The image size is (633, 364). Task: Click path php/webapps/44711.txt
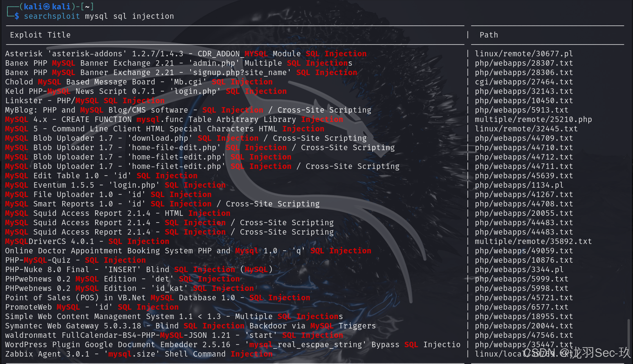pos(524,166)
